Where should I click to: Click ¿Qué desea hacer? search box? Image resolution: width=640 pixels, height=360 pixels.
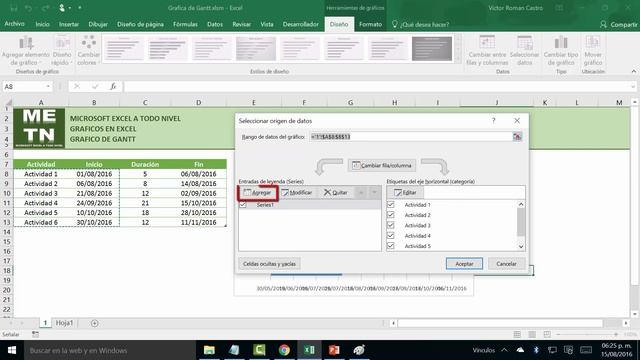(x=420, y=24)
